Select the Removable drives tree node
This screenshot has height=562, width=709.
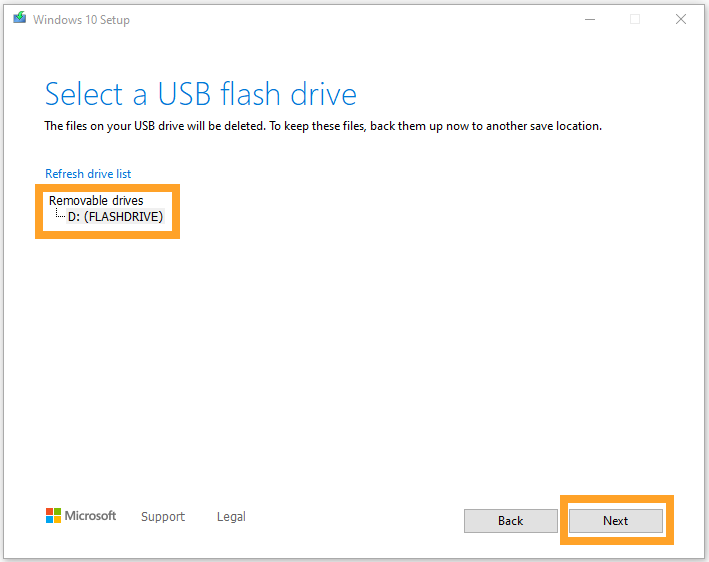[x=96, y=201]
